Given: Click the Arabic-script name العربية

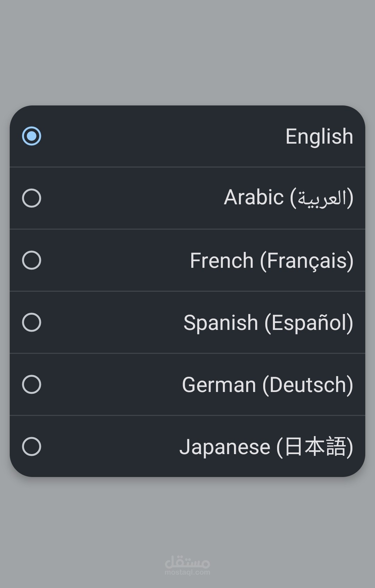Looking at the screenshot, I should click(322, 198).
